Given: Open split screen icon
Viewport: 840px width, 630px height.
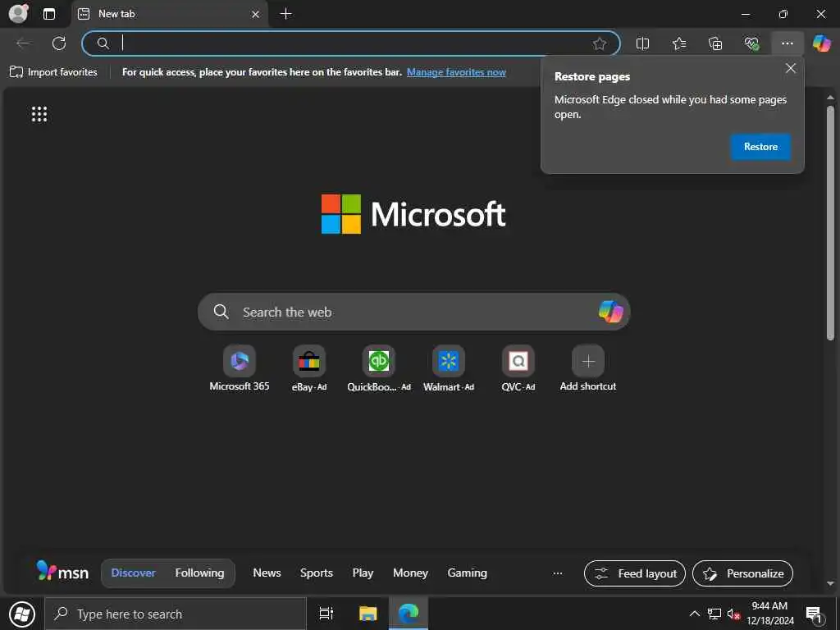Looking at the screenshot, I should (642, 43).
